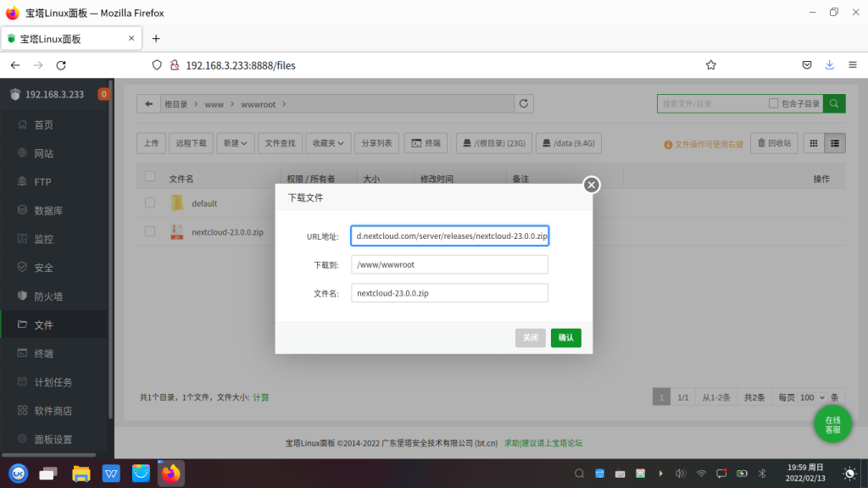Open 软件商店 in the sidebar
This screenshot has width=868, height=488.
coord(53,411)
